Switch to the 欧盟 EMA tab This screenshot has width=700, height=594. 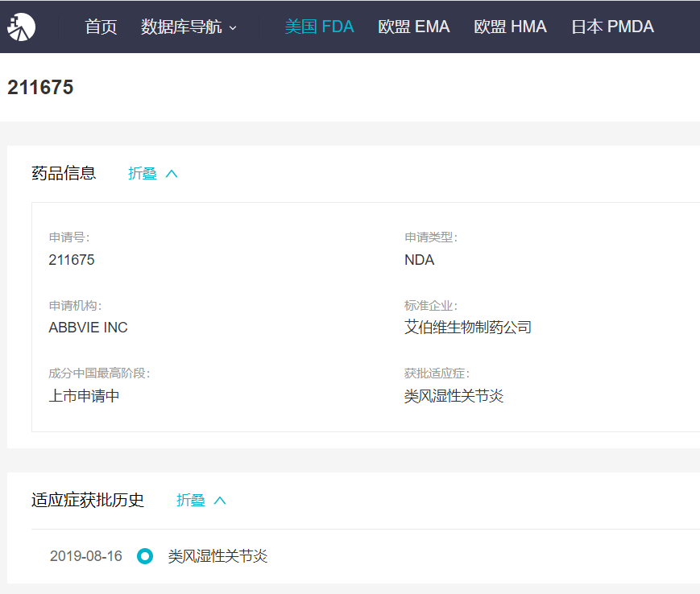(414, 27)
